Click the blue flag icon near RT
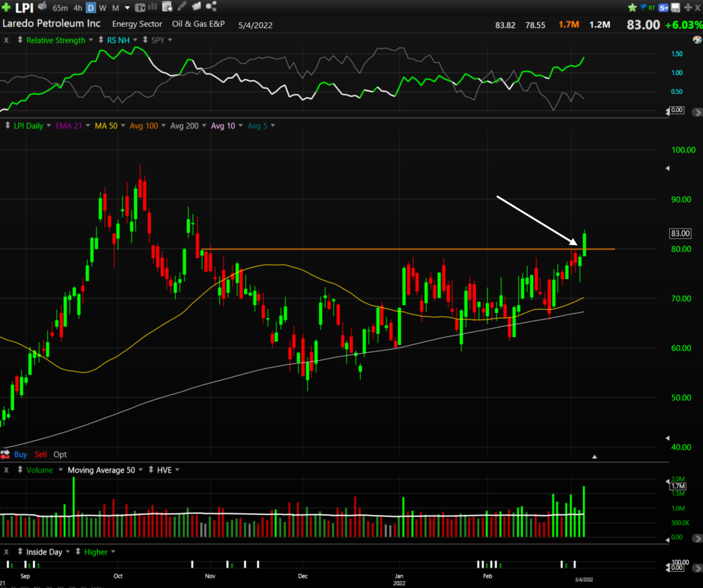This screenshot has width=703, height=588. pos(643,7)
